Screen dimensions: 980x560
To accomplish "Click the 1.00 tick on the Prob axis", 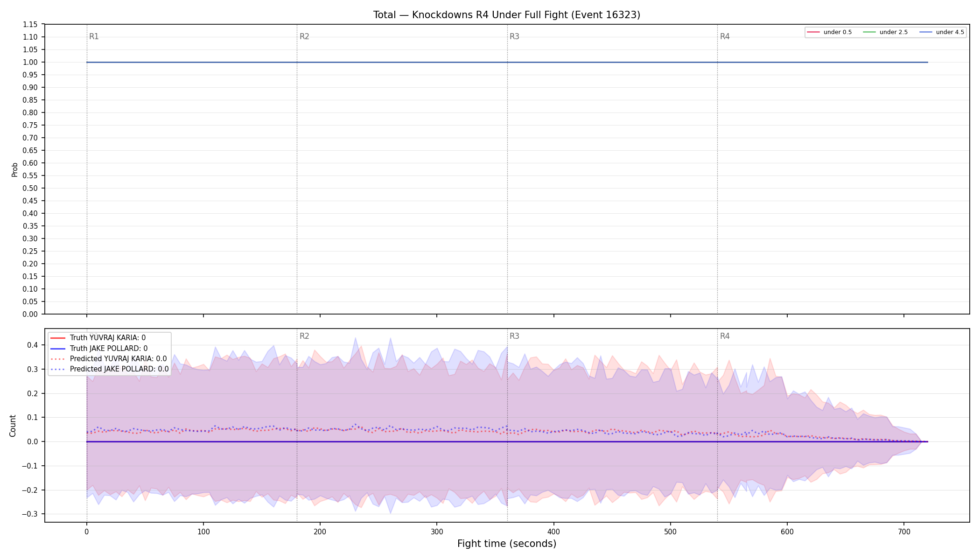I will [30, 62].
